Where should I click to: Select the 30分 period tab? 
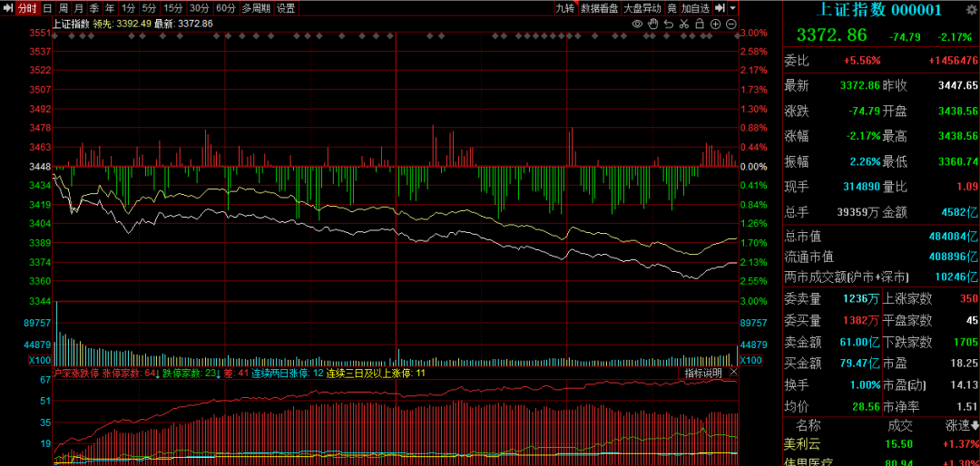pos(200,8)
